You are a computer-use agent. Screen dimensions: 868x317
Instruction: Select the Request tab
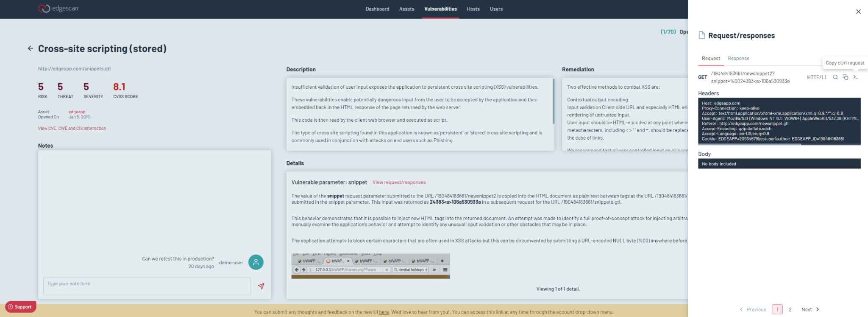[x=711, y=59]
